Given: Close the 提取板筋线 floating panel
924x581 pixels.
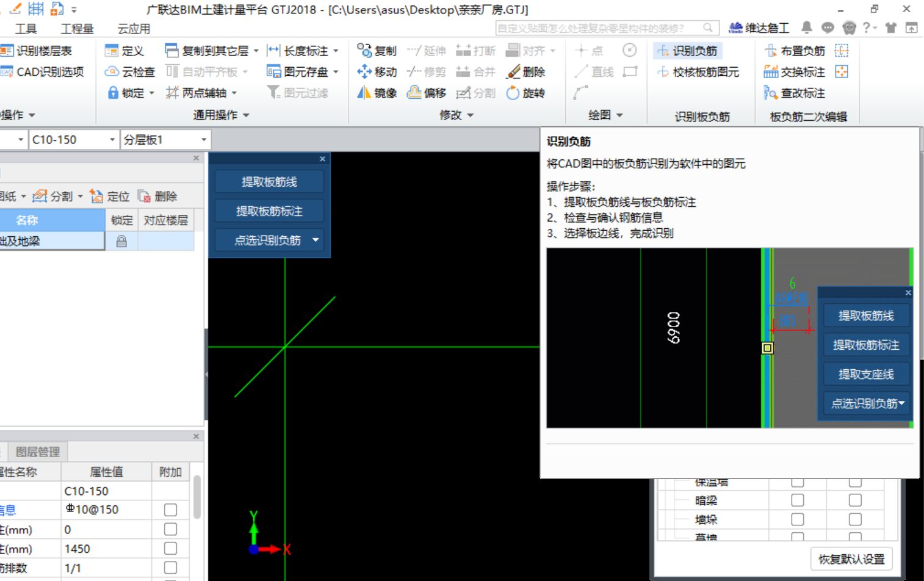Looking at the screenshot, I should (x=322, y=159).
